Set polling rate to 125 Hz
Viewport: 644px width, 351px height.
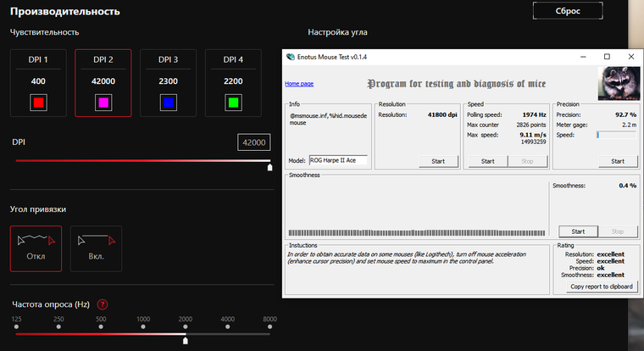tap(16, 326)
